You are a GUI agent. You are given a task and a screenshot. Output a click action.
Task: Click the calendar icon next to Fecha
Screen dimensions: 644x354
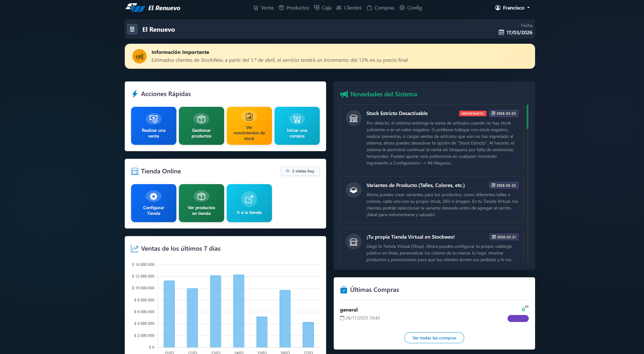pyautogui.click(x=501, y=33)
